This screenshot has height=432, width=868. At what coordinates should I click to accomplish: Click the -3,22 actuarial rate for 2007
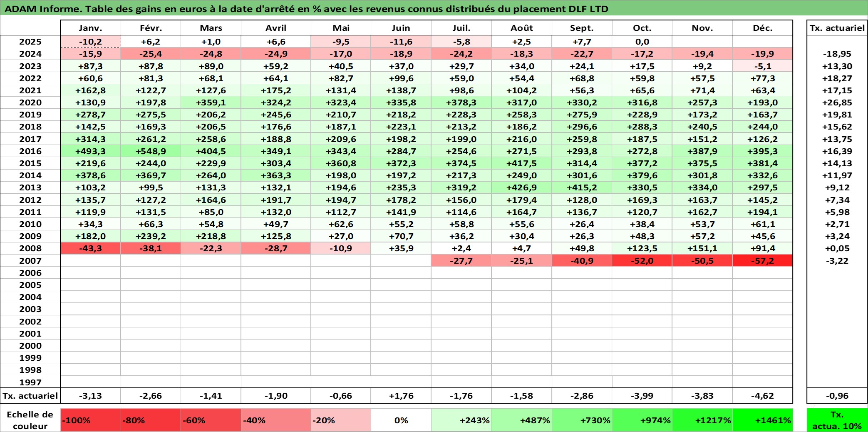tap(837, 261)
